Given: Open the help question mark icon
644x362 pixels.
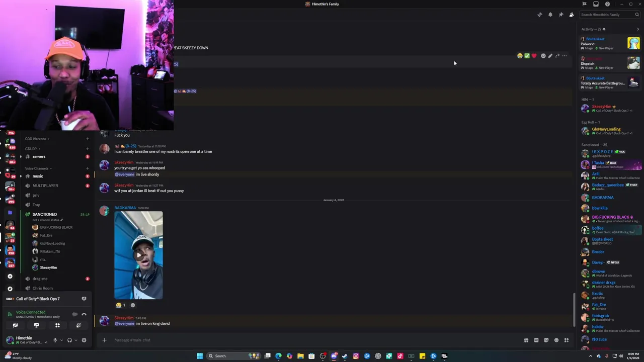Looking at the screenshot, I should (607, 4).
